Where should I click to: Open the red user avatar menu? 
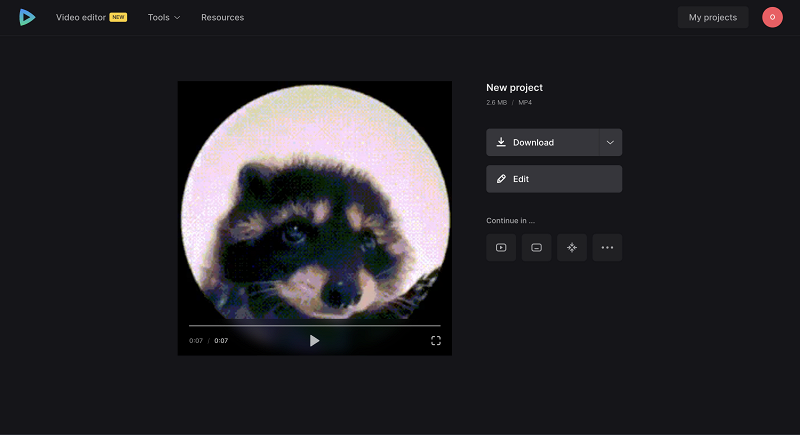pos(772,17)
